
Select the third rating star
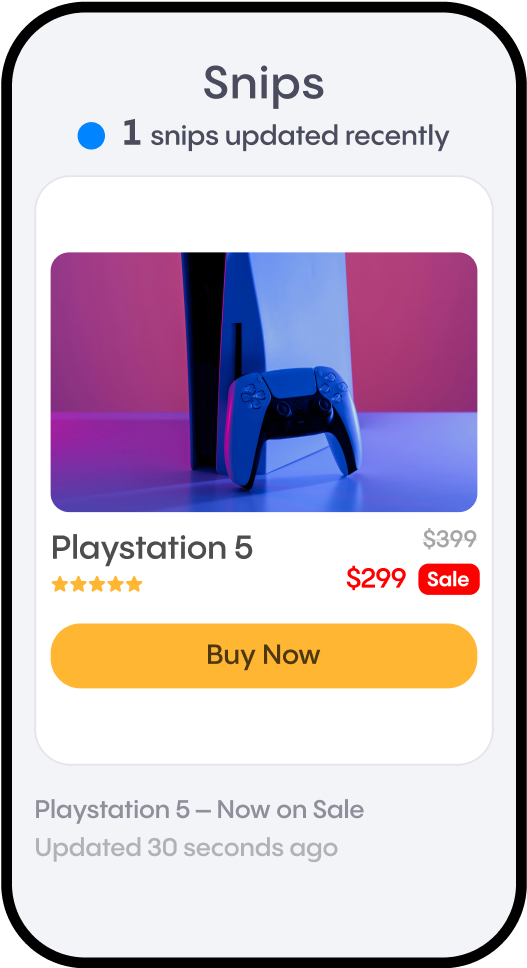tap(97, 584)
